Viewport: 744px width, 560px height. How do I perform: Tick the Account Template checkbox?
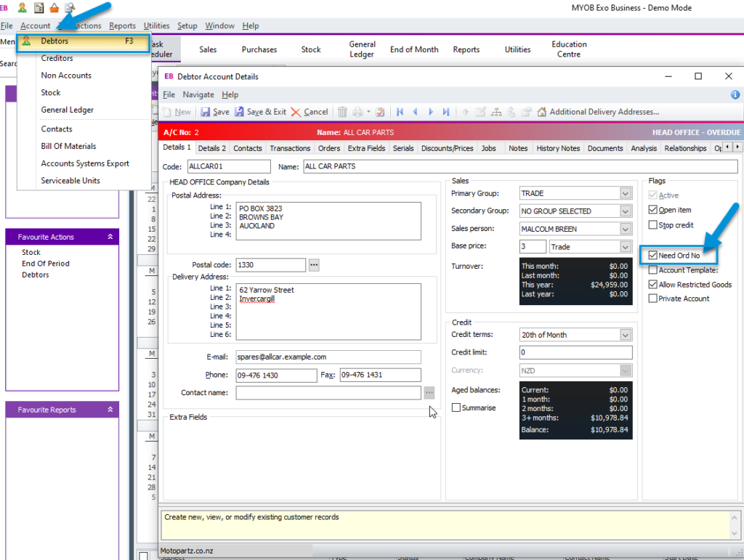click(x=653, y=269)
